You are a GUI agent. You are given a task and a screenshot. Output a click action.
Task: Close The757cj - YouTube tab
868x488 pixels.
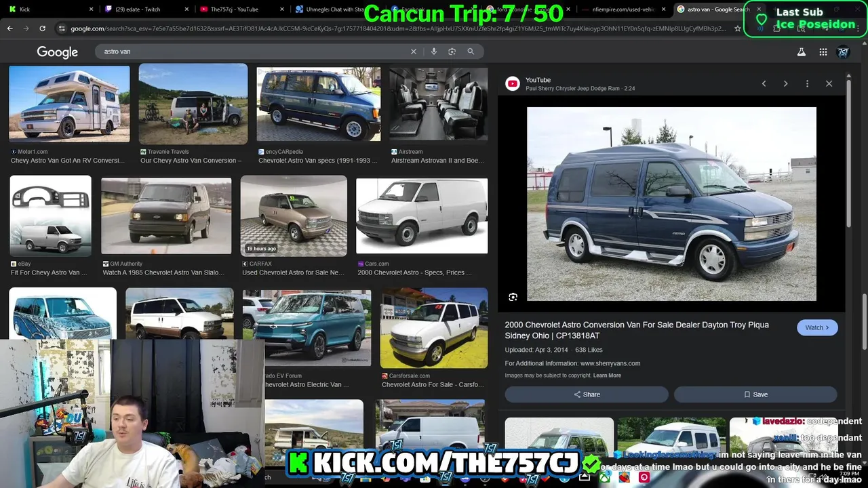[x=281, y=9]
